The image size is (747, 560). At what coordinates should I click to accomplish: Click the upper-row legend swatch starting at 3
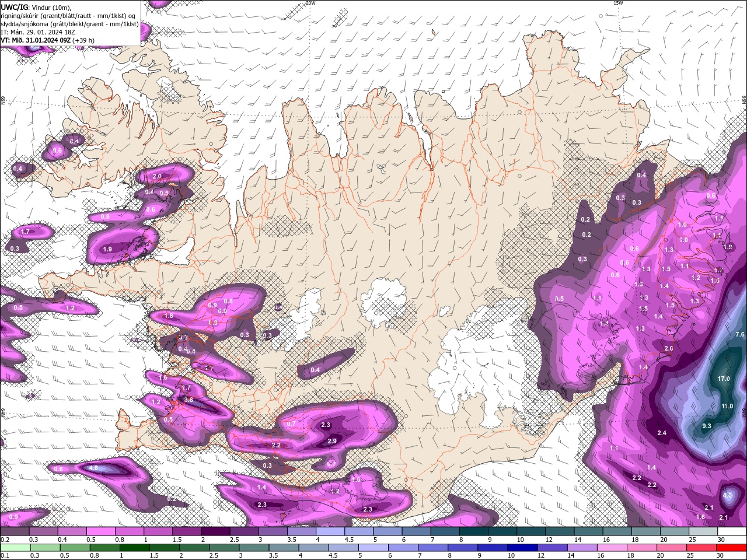273,531
